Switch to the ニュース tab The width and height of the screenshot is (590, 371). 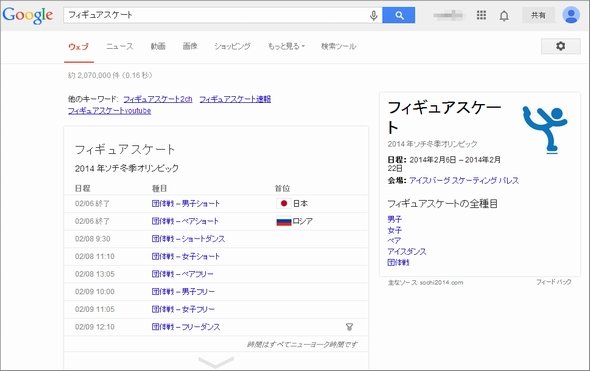coord(119,46)
